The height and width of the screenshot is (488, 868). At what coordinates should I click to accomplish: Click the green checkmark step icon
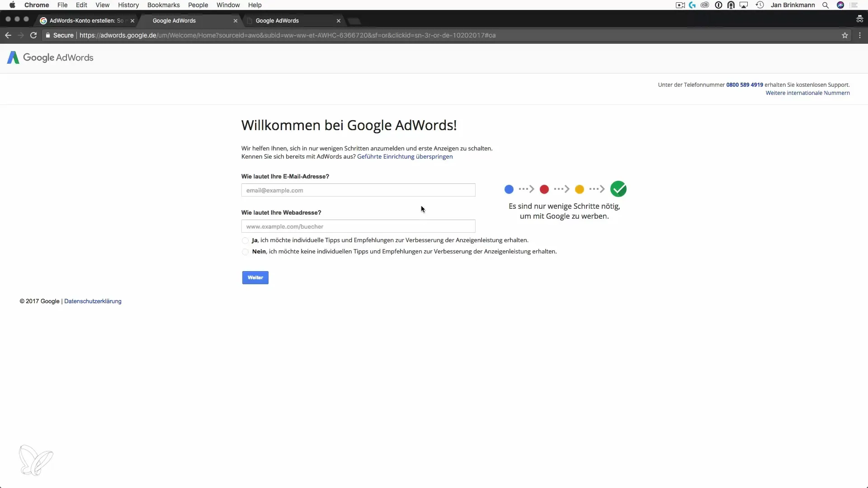pyautogui.click(x=618, y=189)
